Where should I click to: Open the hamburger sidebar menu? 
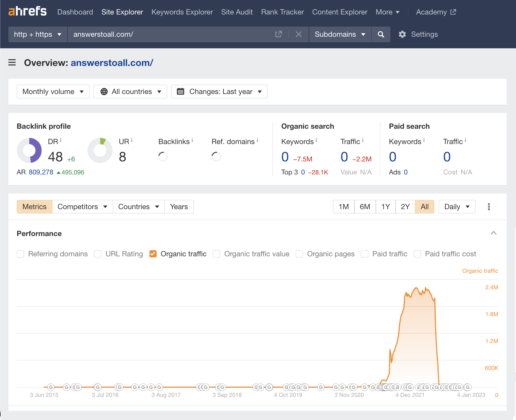click(x=12, y=62)
